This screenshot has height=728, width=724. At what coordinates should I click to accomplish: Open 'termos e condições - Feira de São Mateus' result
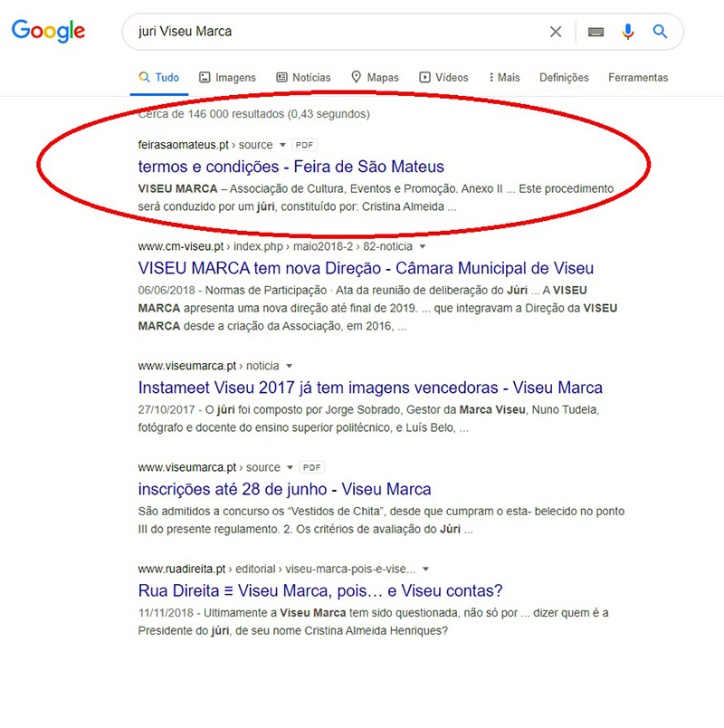291,167
